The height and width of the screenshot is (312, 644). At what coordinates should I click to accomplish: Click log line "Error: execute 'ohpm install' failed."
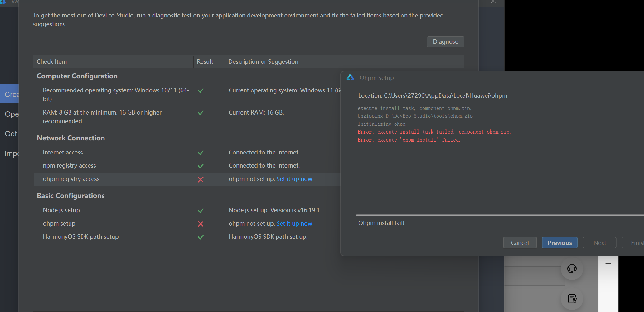(409, 140)
